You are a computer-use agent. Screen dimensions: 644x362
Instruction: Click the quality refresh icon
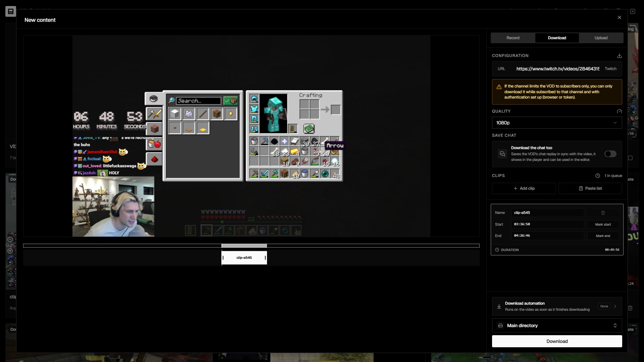[x=619, y=111]
